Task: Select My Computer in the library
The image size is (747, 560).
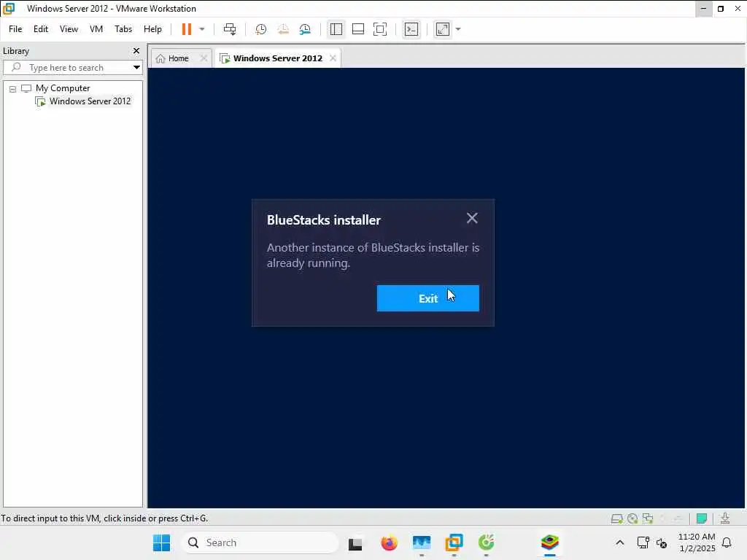Action: (63, 88)
